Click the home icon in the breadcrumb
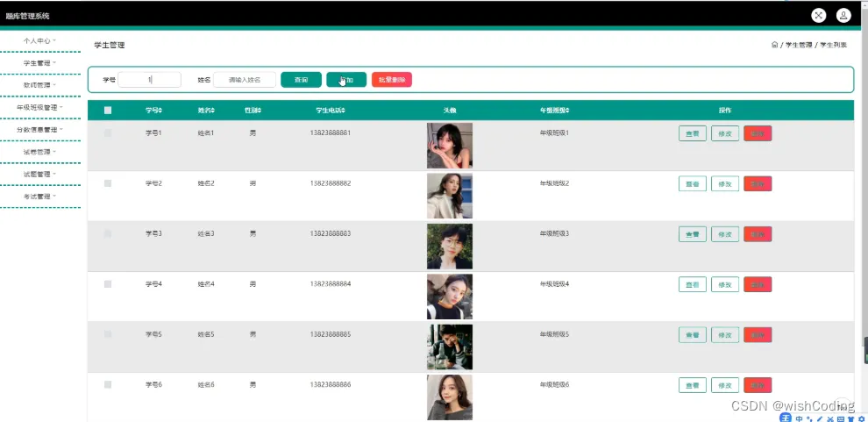This screenshot has width=868, height=422. 774,45
